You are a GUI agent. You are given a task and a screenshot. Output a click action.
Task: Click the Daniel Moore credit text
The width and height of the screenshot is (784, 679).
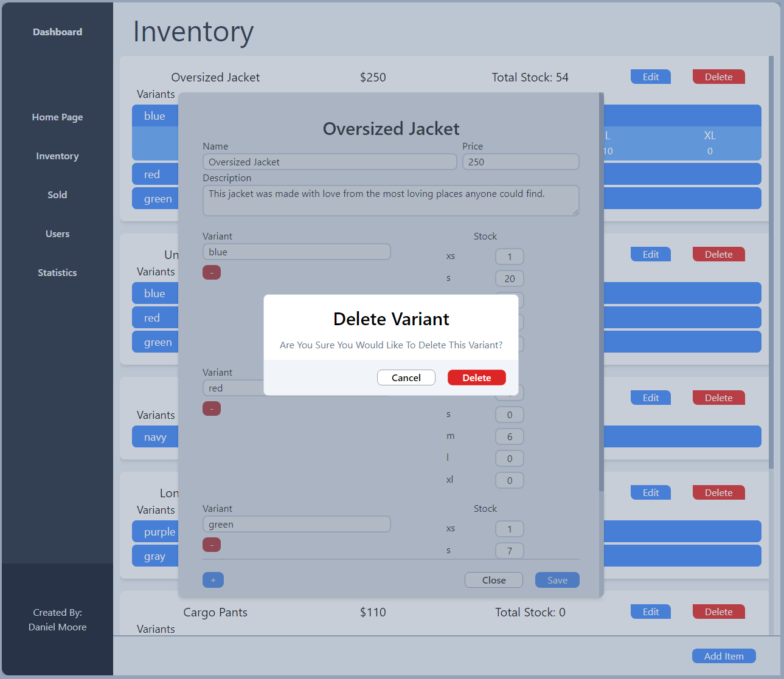57,627
